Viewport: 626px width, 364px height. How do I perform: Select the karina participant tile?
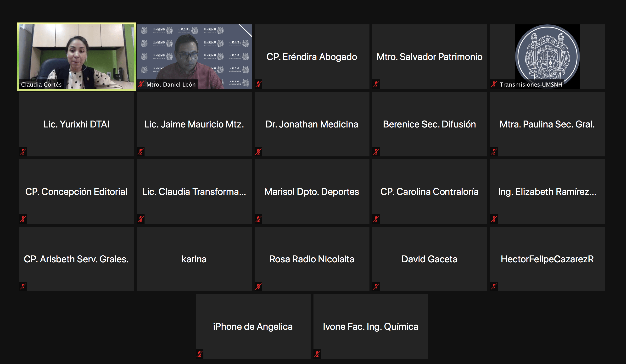(194, 259)
